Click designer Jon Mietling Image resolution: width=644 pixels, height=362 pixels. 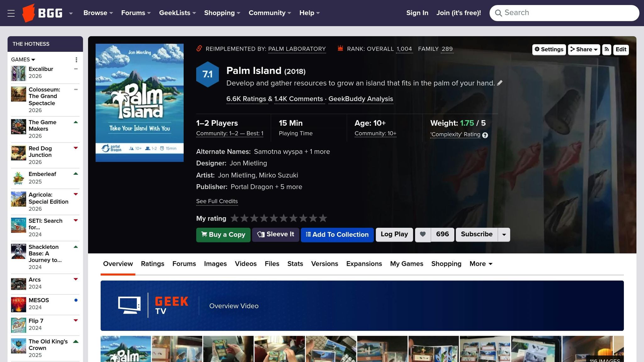(x=248, y=163)
